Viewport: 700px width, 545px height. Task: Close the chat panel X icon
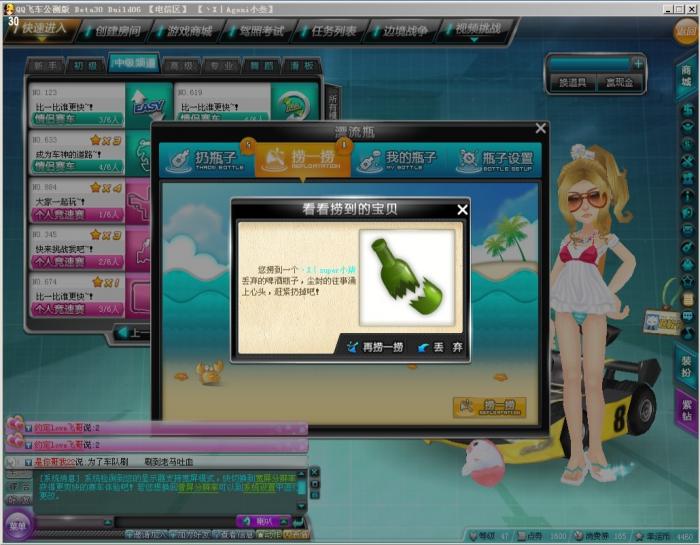pyautogui.click(x=315, y=472)
